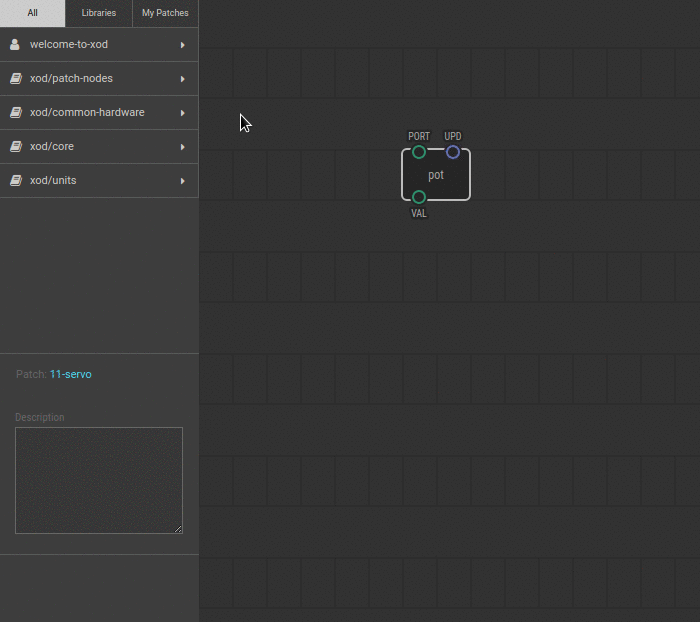Expand the xod/core library arrow
700x622 pixels.
point(182,147)
